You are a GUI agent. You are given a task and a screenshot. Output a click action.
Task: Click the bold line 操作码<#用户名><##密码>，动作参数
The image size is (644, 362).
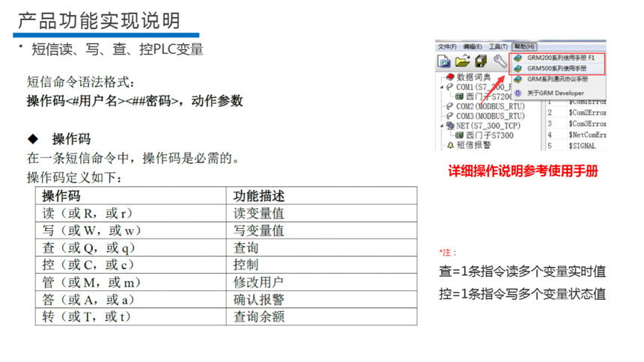(x=135, y=101)
